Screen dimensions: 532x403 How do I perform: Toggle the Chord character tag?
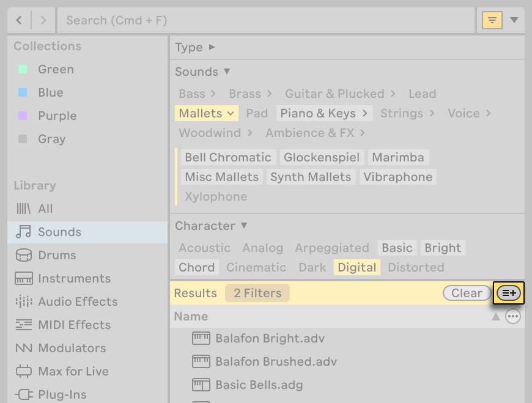197,267
